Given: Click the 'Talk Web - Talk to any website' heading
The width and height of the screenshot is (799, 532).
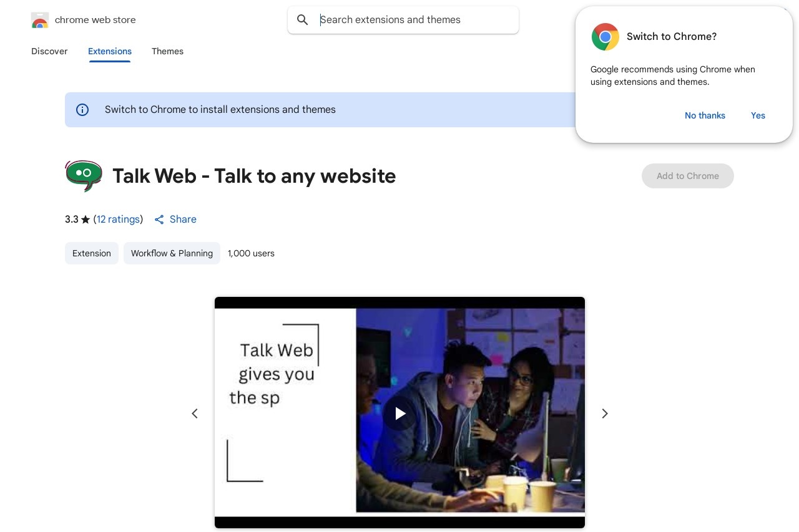Looking at the screenshot, I should tap(254, 176).
